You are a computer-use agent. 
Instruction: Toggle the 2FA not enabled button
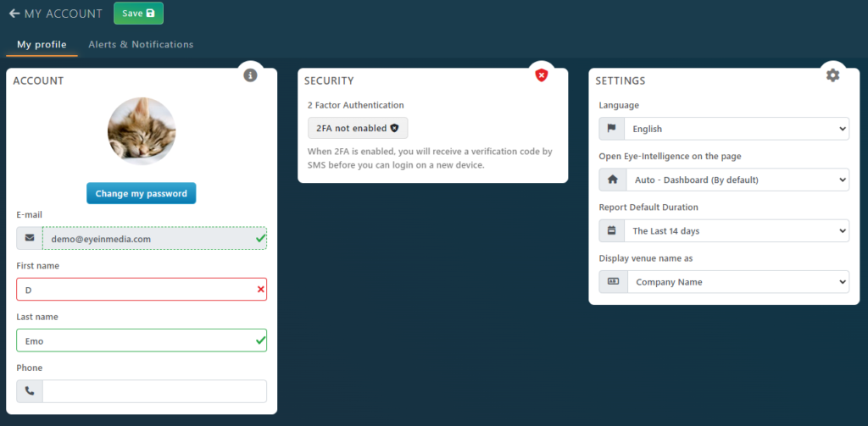(x=358, y=128)
